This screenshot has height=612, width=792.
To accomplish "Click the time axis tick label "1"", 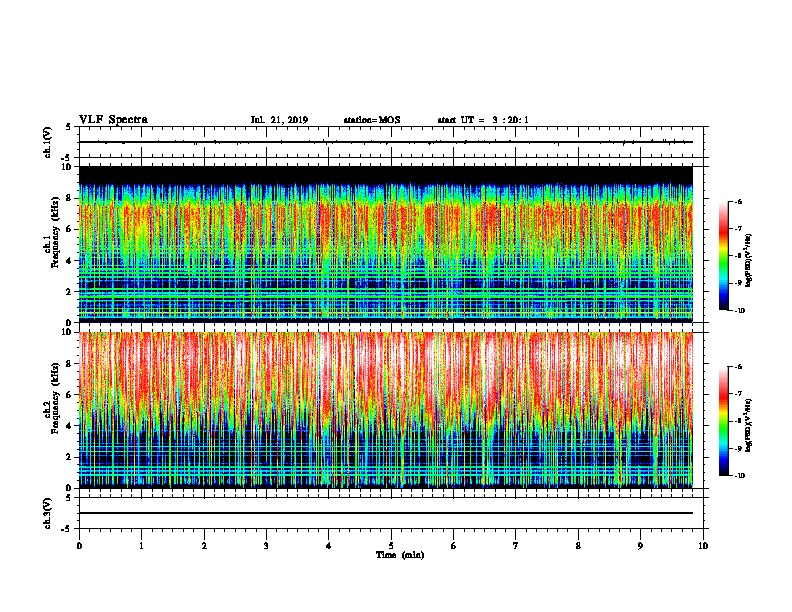I will point(141,546).
